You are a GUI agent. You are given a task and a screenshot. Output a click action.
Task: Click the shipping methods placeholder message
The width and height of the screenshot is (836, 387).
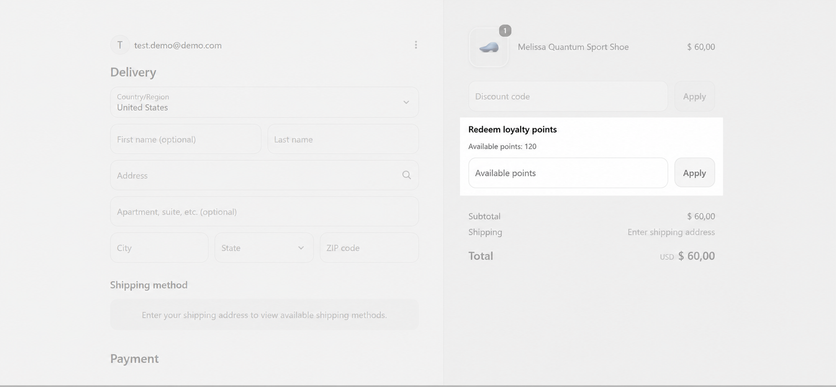[x=264, y=315]
